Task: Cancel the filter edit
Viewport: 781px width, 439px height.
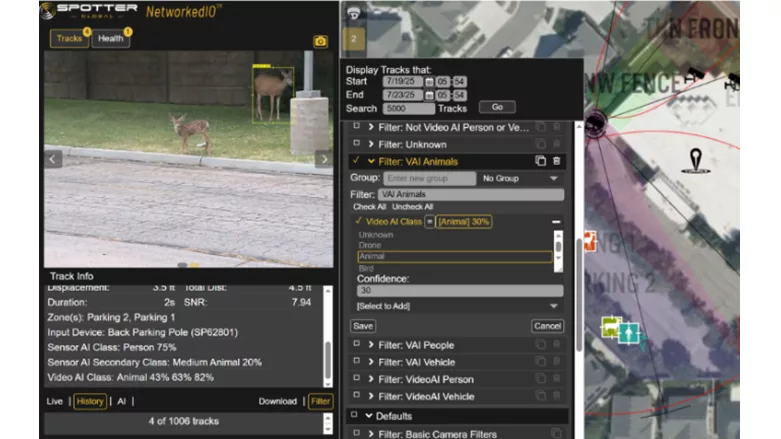Action: coord(547,326)
